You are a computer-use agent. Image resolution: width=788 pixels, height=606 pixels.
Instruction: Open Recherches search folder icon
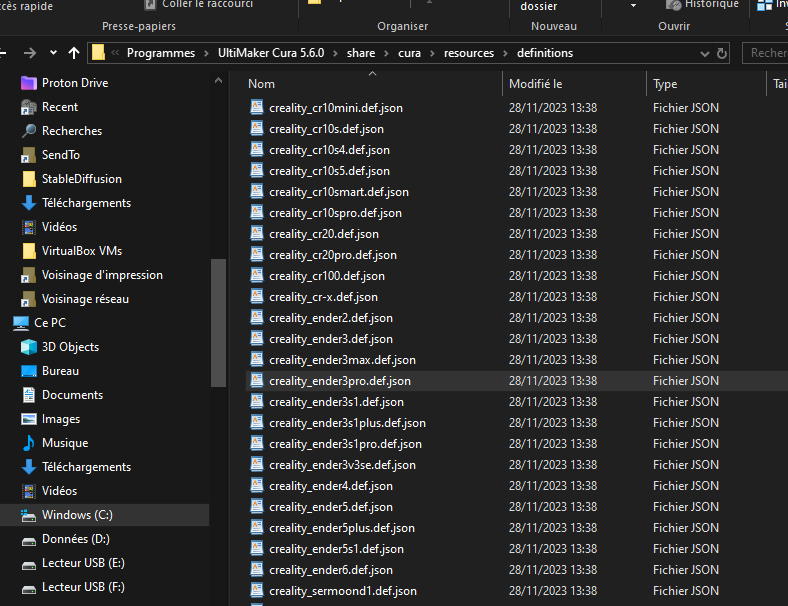[29, 131]
